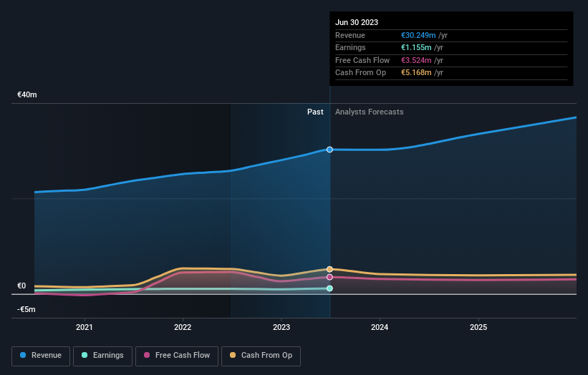This screenshot has width=588, height=375.
Task: Click the 'Past' label on chart
Action: click(x=315, y=112)
